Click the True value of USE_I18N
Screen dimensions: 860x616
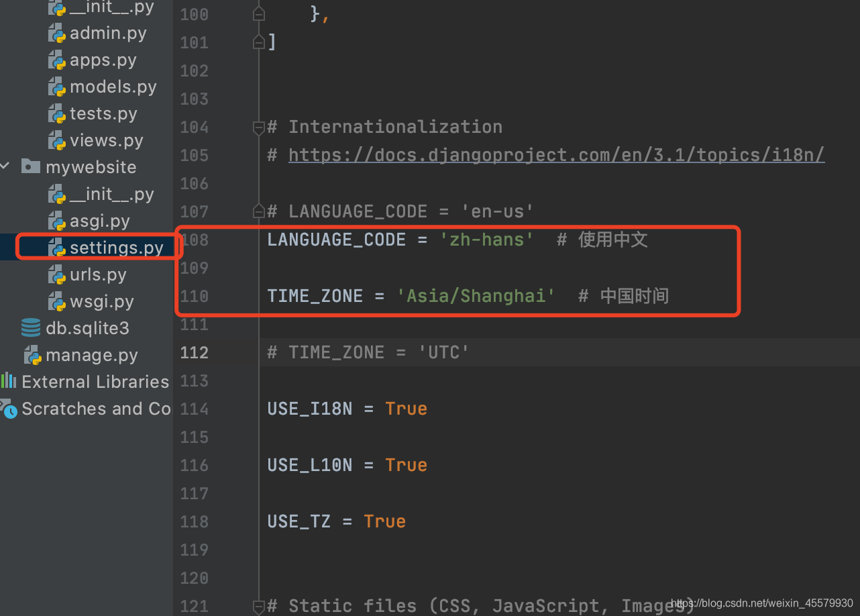point(406,409)
